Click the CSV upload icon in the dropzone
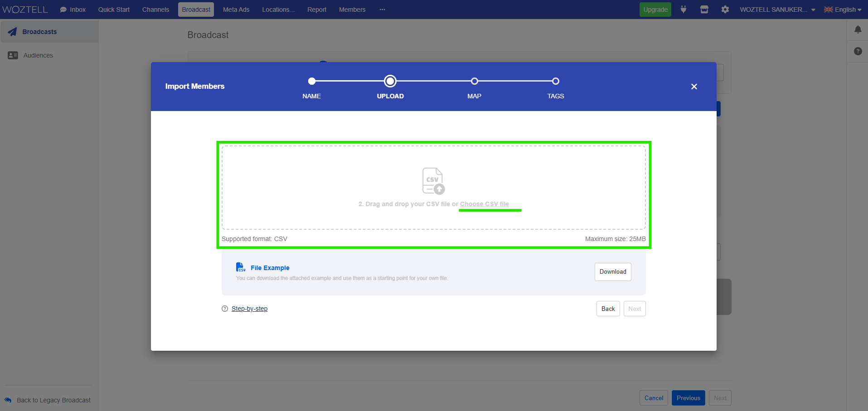This screenshot has width=868, height=411. [432, 181]
